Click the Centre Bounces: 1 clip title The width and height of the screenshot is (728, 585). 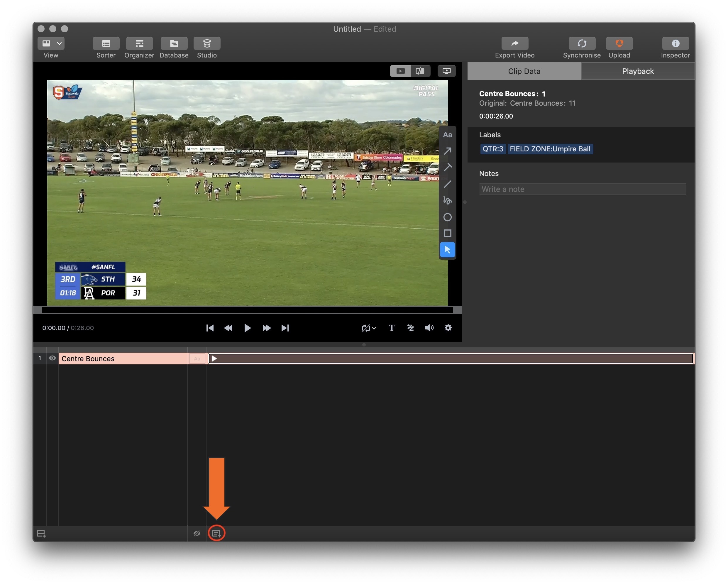pos(512,94)
